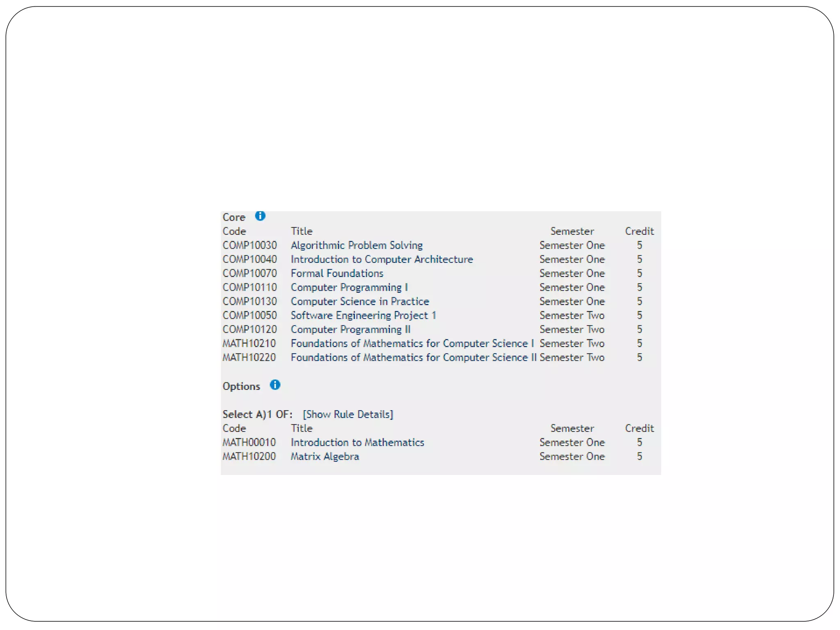Click module code COMP10130
840x630 pixels.
[249, 301]
